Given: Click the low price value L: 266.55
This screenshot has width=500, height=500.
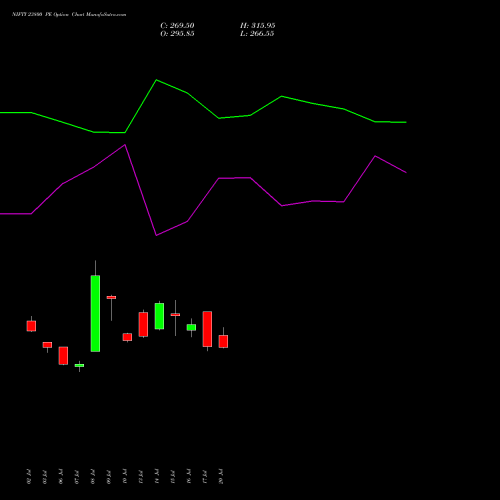Looking at the screenshot, I should click(257, 34).
